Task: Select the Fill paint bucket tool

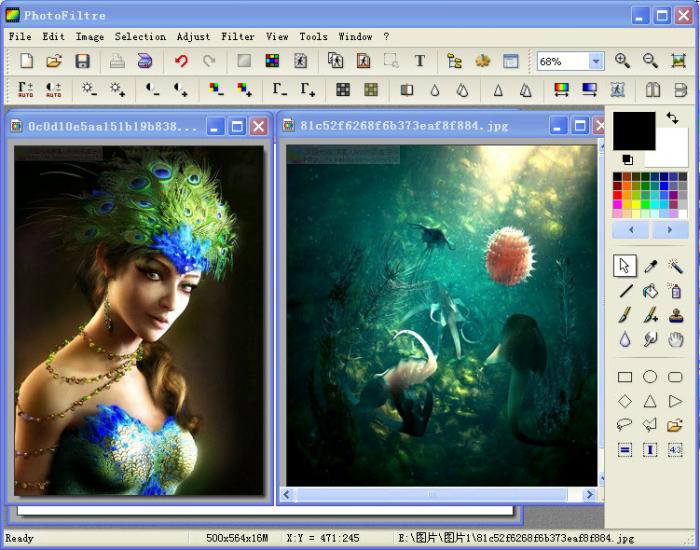Action: 650,292
